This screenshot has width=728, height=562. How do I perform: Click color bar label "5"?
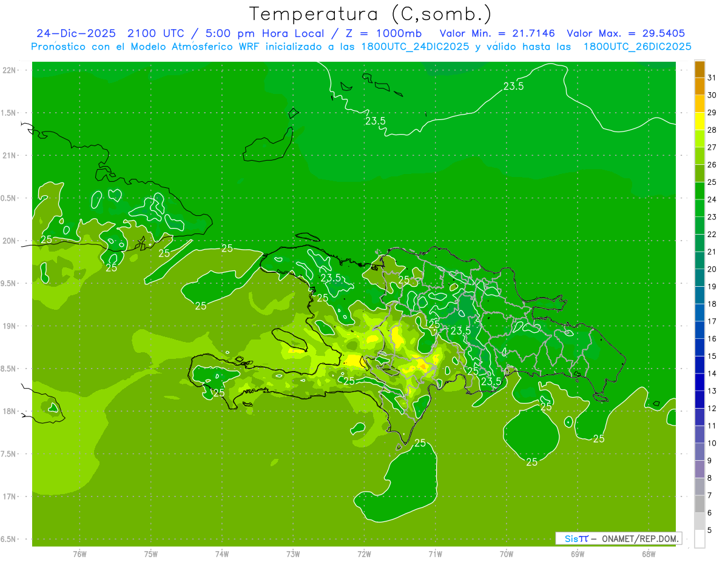tap(710, 530)
